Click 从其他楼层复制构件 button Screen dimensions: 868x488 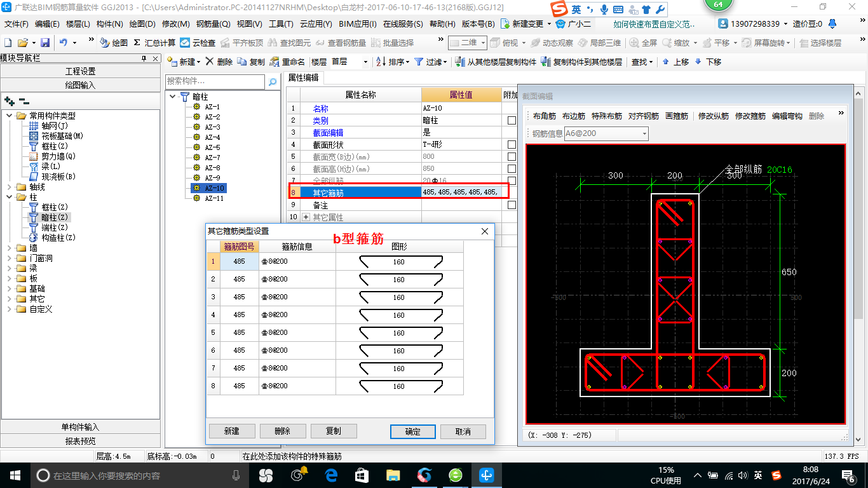(496, 62)
